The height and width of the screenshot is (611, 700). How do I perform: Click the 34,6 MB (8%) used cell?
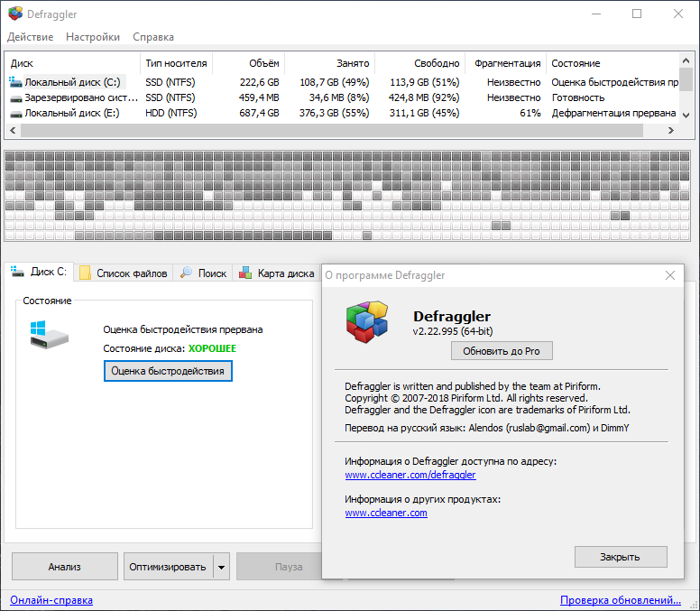coord(339,97)
